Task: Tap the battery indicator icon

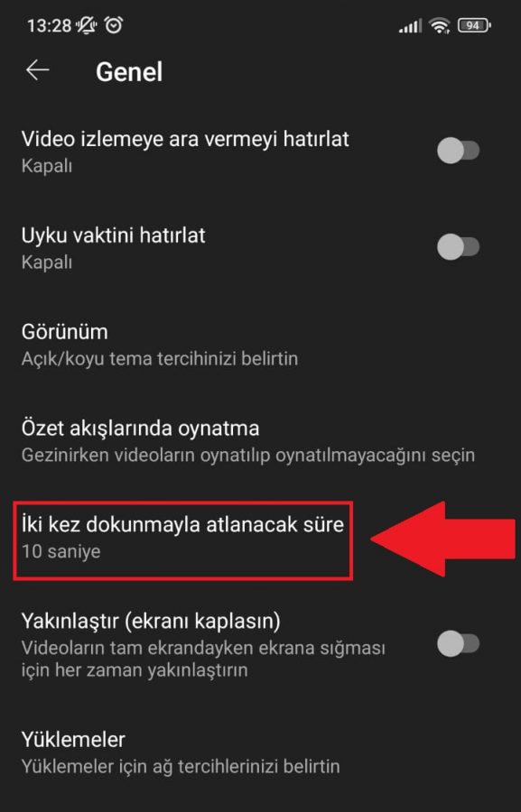Action: click(474, 25)
